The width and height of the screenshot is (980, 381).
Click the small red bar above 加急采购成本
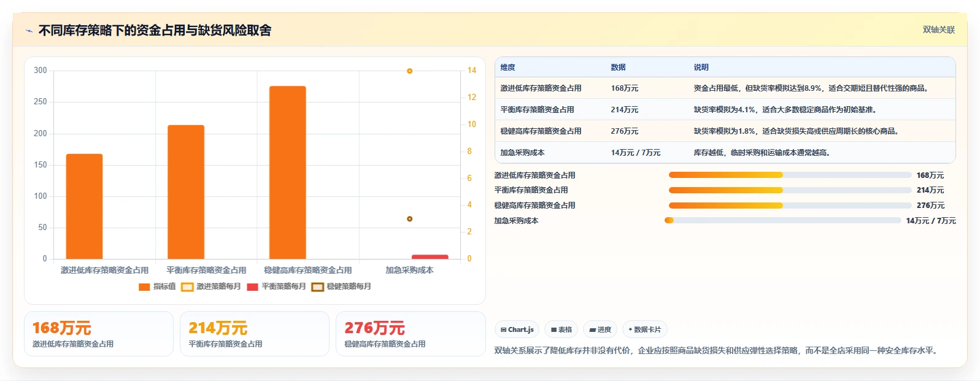tap(430, 256)
